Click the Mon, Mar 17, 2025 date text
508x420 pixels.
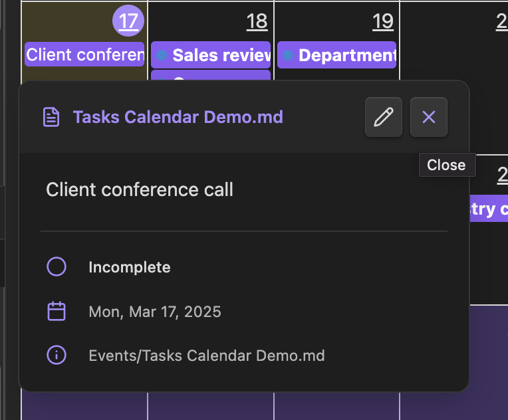pos(155,312)
